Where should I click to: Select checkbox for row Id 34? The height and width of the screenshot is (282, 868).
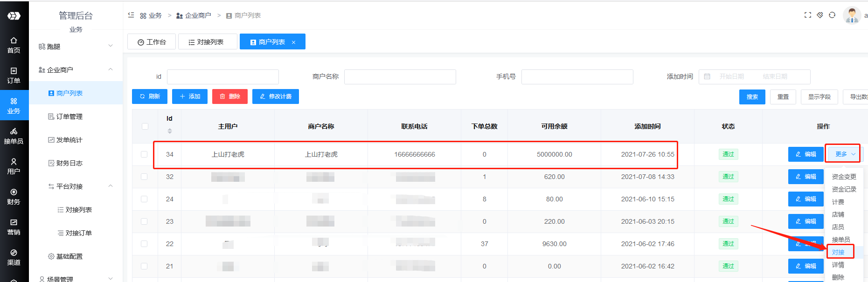click(144, 154)
